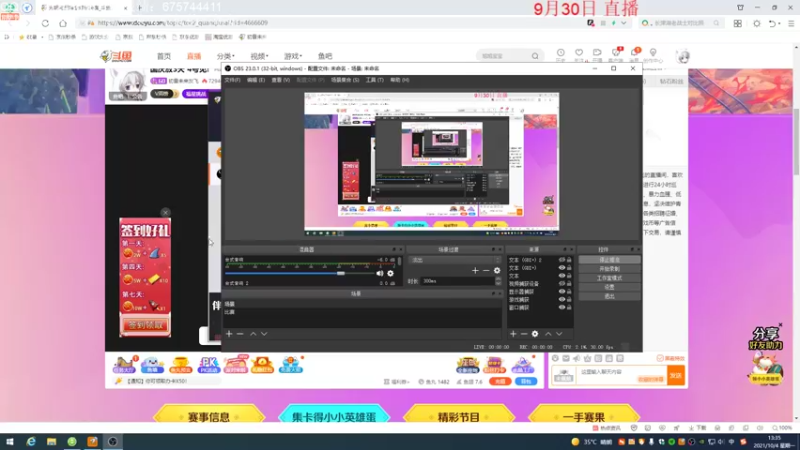
Task: Toggle visibility of 文本 (GDI+) 2 source
Action: [x=562, y=260]
